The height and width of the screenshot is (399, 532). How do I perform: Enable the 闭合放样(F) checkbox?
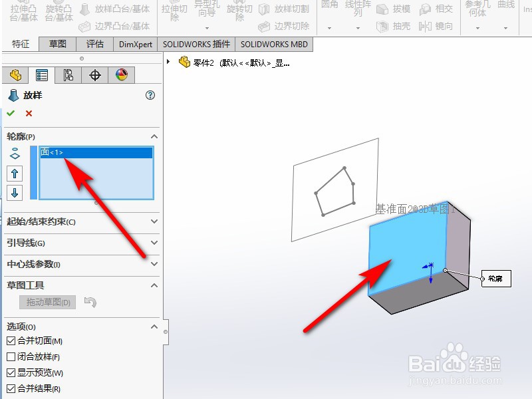(x=11, y=356)
